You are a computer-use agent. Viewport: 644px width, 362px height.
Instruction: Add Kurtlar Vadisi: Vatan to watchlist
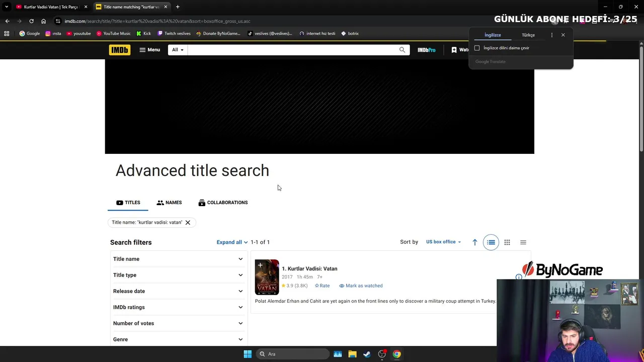pyautogui.click(x=260, y=265)
